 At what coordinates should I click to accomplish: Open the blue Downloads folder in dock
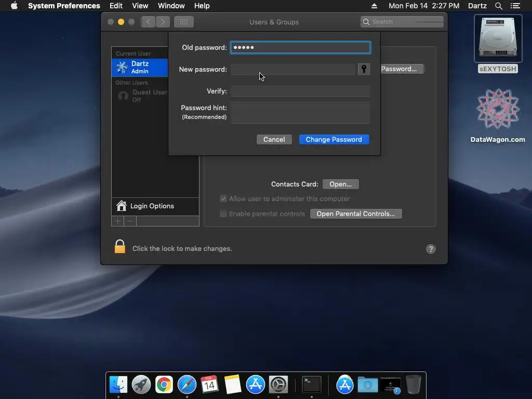(367, 385)
